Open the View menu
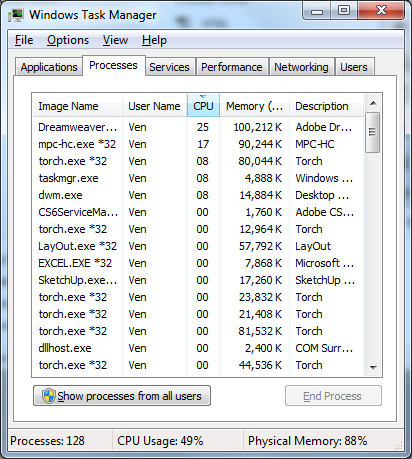412x459 pixels. coord(115,40)
